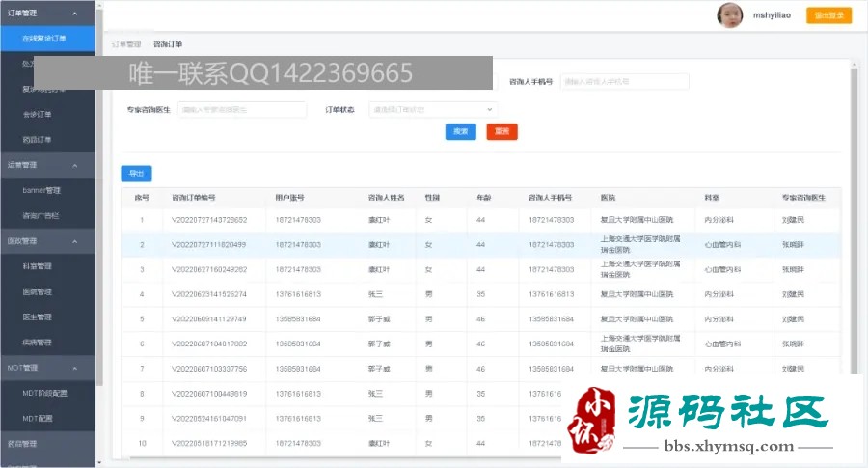Collapse the 订单管理 sidebar section
The height and width of the screenshot is (468, 868).
[74, 14]
